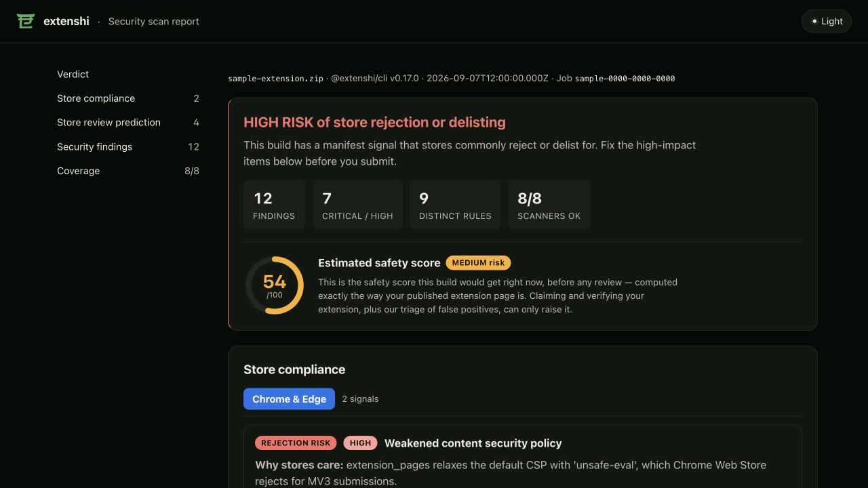
Task: Click the HIGH severity badge
Action: tap(360, 443)
